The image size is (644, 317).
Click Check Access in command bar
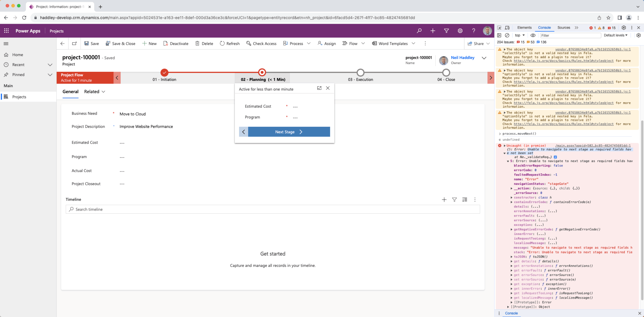(261, 43)
